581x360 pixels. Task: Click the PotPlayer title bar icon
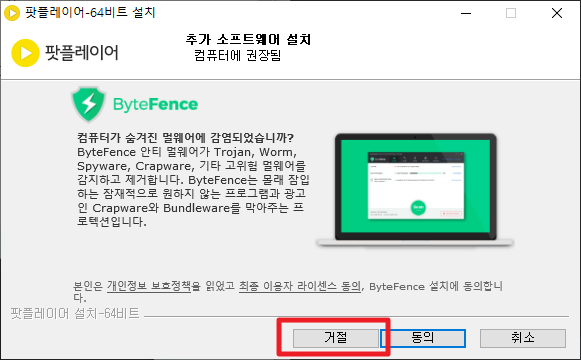click(x=11, y=13)
